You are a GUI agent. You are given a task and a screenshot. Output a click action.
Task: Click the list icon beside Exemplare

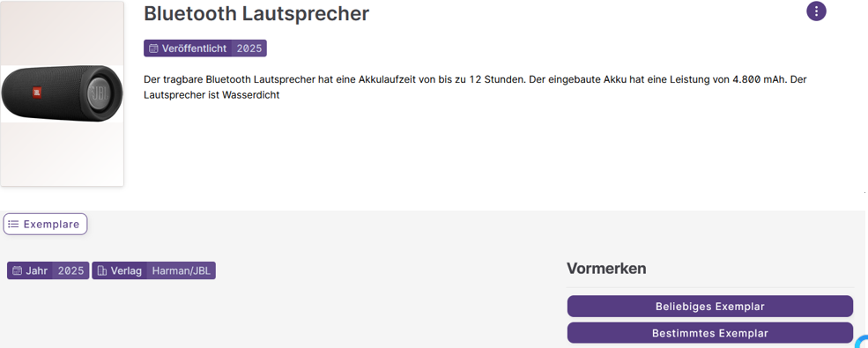(13, 224)
